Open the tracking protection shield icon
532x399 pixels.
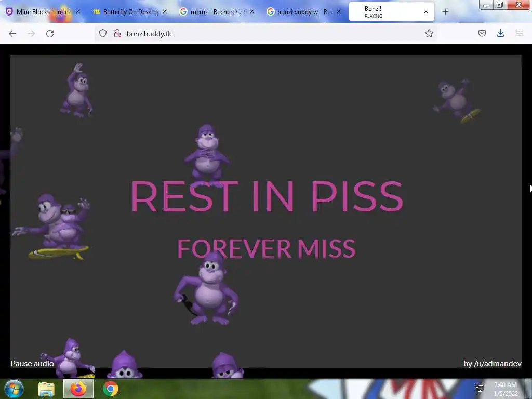pyautogui.click(x=103, y=33)
